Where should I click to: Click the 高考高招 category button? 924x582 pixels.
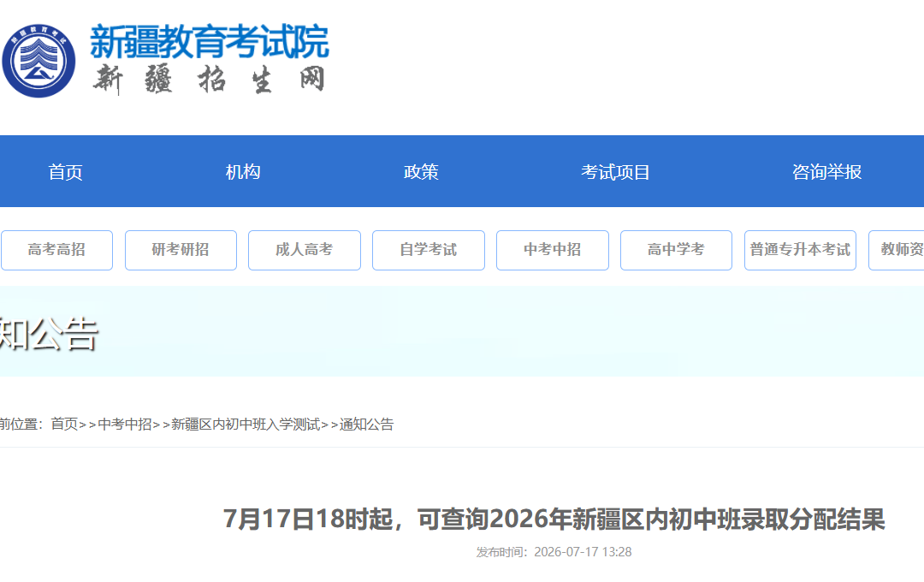56,250
